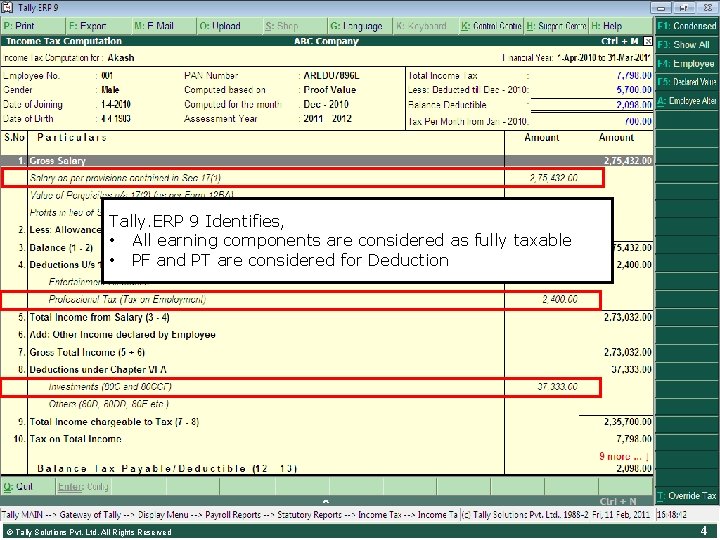Select Deductions under Chapter VI-A row
Image resolution: width=720 pixels, height=540 pixels.
326,370
